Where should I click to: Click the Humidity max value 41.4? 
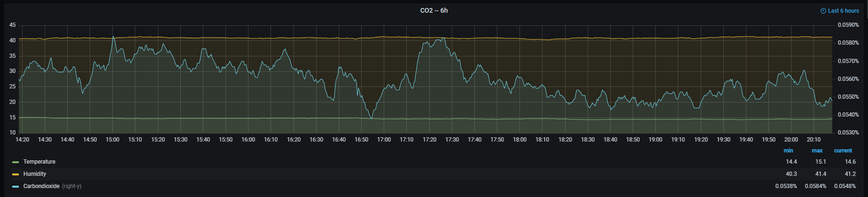point(821,174)
